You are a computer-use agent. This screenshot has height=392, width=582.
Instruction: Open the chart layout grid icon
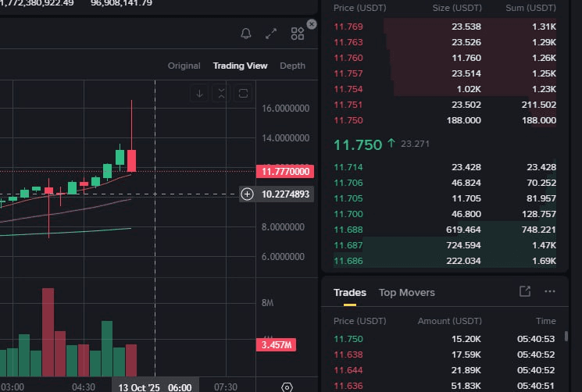pos(297,34)
